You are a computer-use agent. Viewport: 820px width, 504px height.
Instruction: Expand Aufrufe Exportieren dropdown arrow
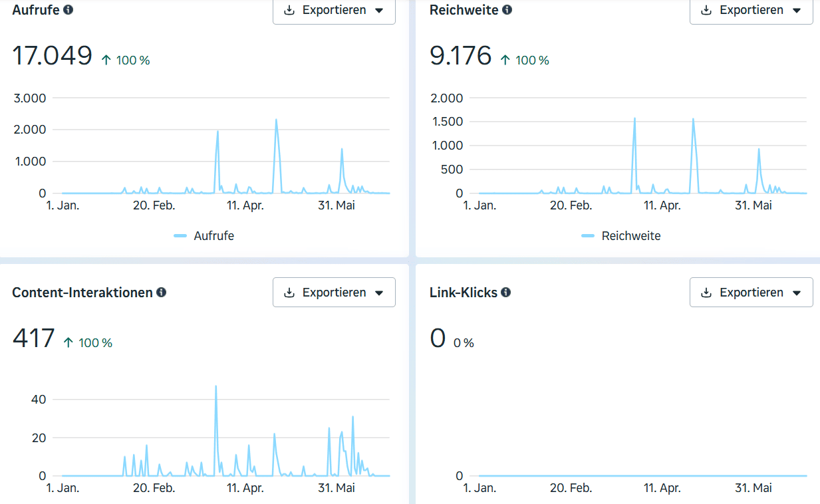379,11
